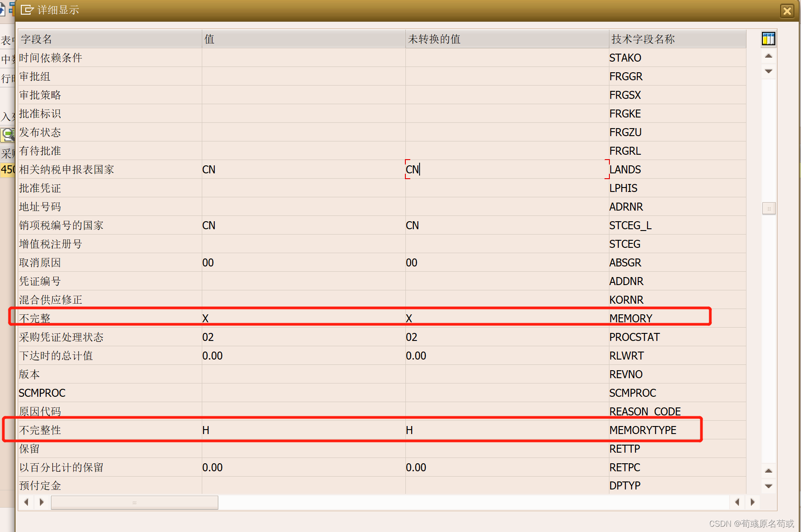This screenshot has width=801, height=532.
Task: Click the ADRNR technical field name
Action: pos(626,207)
